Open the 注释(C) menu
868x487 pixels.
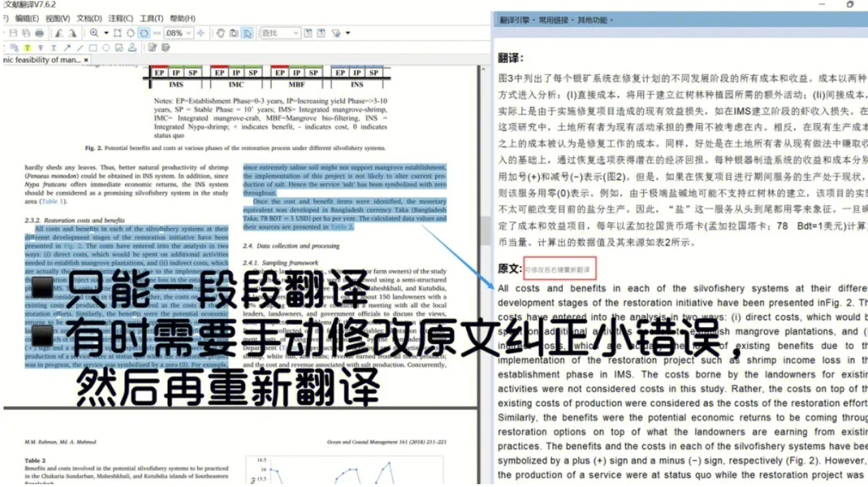[x=121, y=18]
